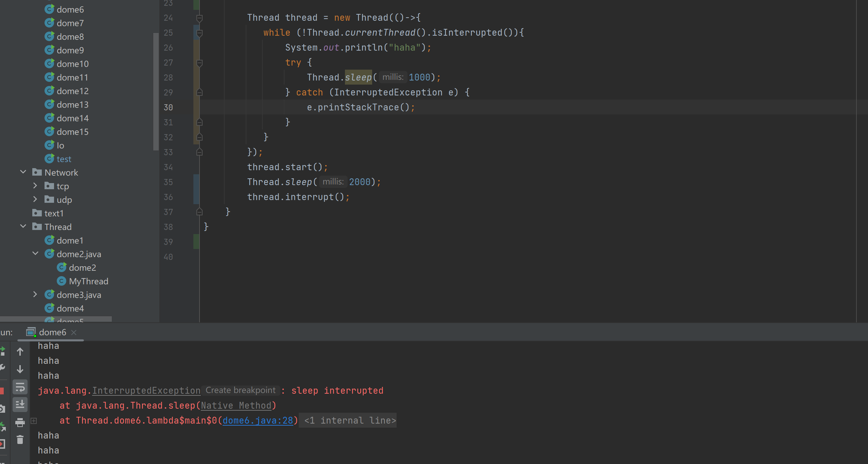Screen dimensions: 868x464
Task: Toggle scroll to end of console
Action: (20, 405)
